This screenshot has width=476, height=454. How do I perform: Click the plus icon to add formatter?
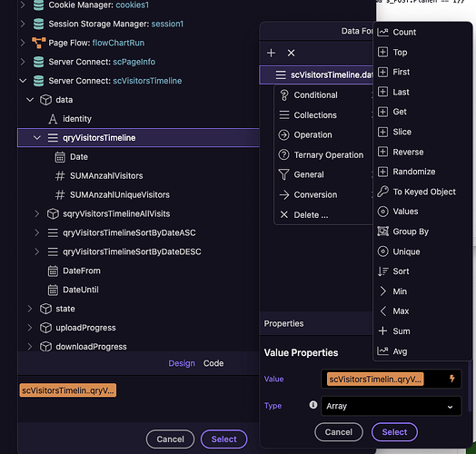pos(271,53)
